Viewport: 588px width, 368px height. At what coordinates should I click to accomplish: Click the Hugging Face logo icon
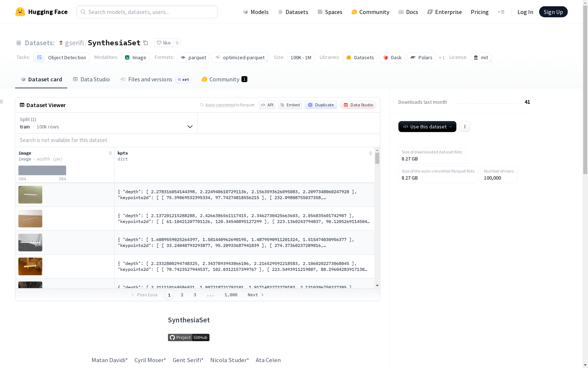20,12
